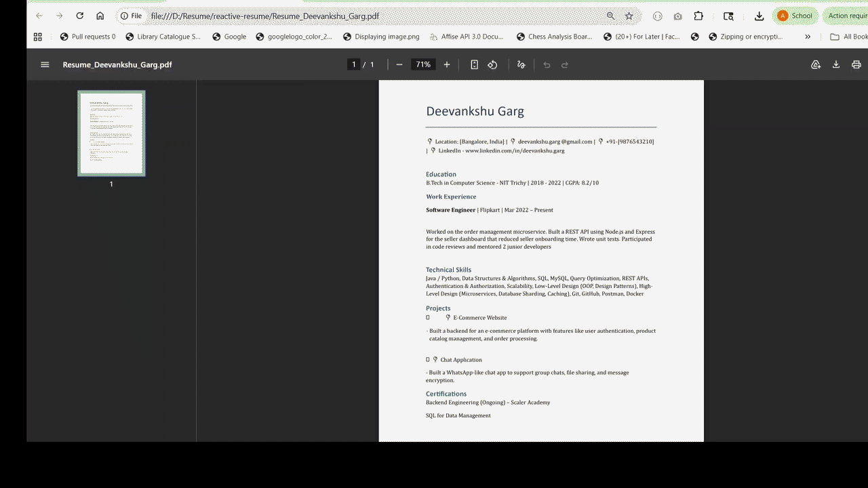Click the Technical Skills heading
This screenshot has height=488, width=868.
pyautogui.click(x=448, y=270)
